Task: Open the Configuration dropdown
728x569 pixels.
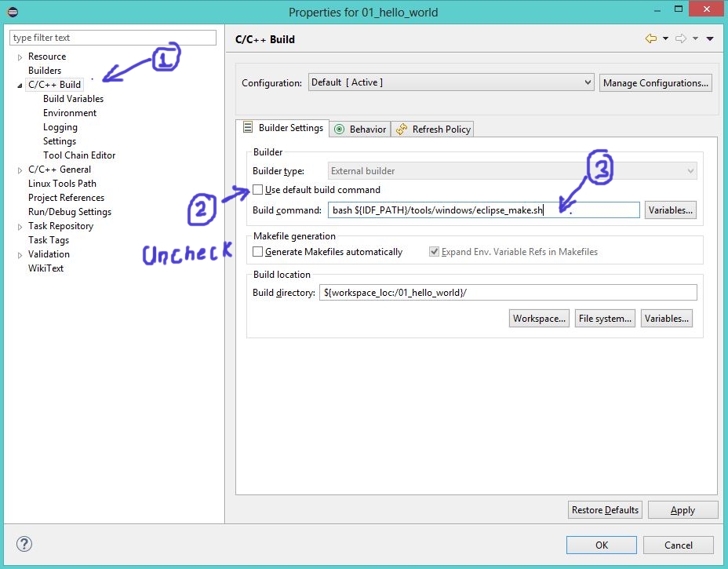Action: click(x=451, y=82)
